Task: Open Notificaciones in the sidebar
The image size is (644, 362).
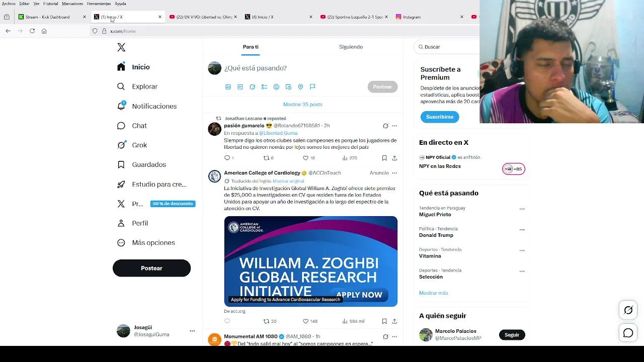Action: pos(147,106)
